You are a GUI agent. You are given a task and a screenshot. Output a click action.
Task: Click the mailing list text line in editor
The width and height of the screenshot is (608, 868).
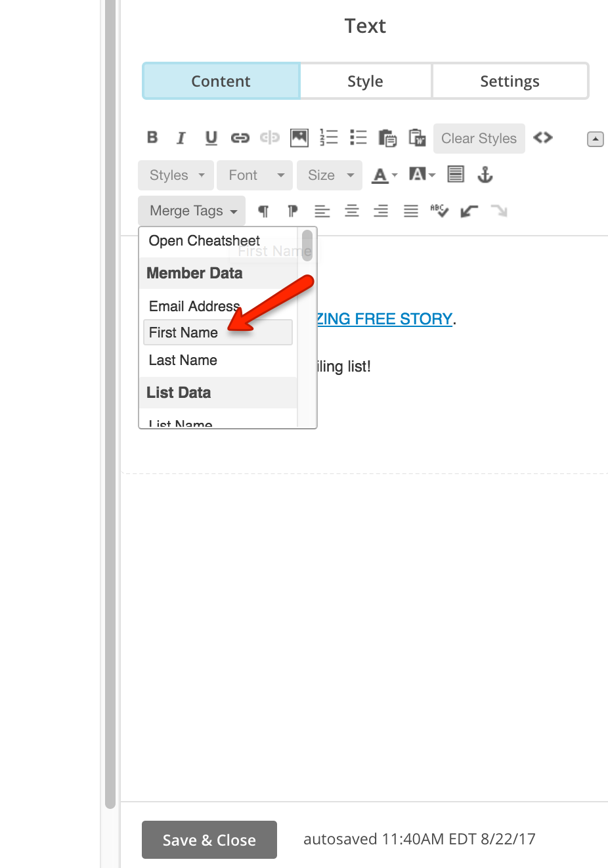click(344, 366)
